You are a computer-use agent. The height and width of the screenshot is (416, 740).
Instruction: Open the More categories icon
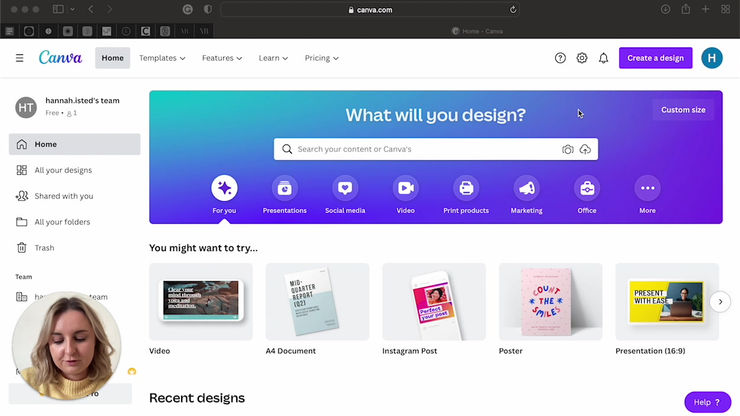[648, 188]
